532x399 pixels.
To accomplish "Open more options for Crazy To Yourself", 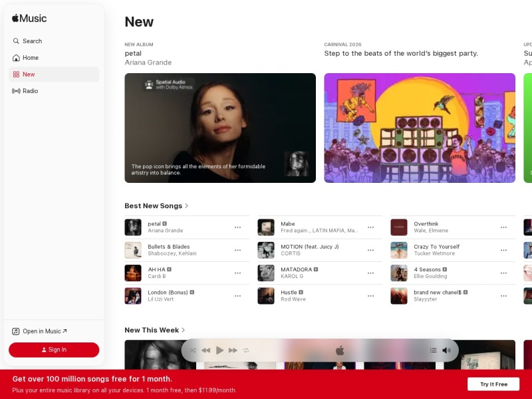I will (503, 250).
